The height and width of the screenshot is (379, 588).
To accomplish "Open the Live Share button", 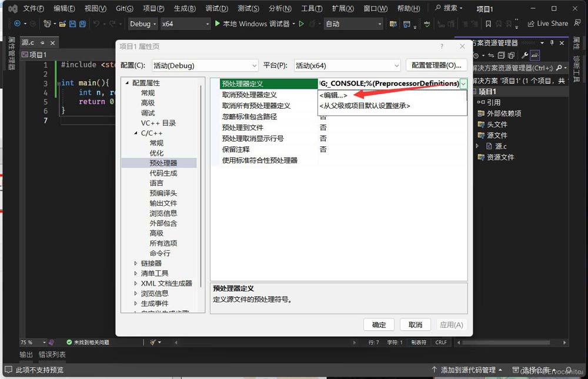I will pos(548,24).
